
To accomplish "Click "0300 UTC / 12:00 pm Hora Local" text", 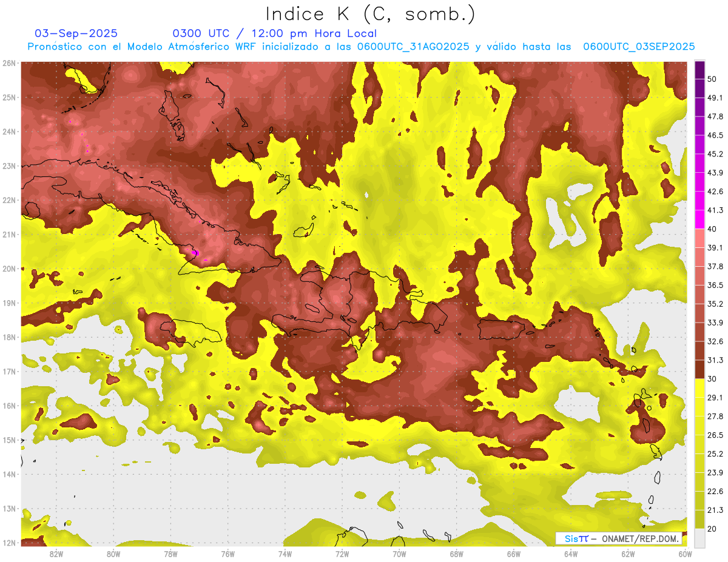I will point(275,33).
